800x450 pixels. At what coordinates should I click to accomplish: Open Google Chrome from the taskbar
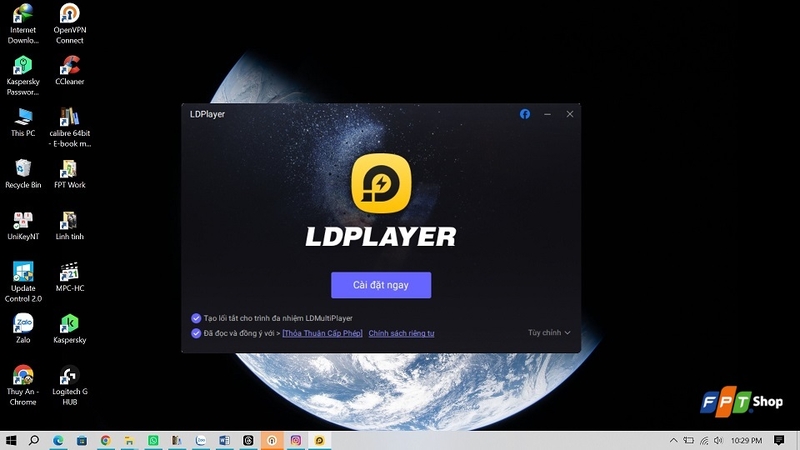(x=106, y=440)
